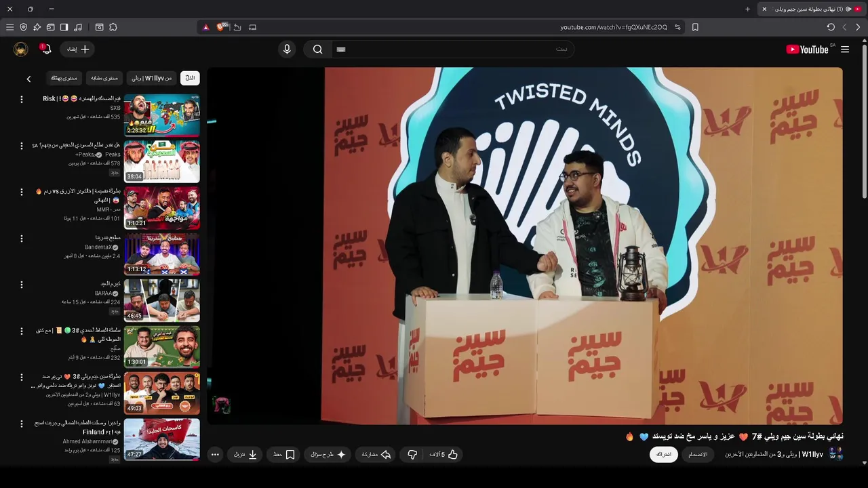Screen dimensions: 868x488
Task: Open the 49:03 W1llyv video thumbnail
Action: 162,393
